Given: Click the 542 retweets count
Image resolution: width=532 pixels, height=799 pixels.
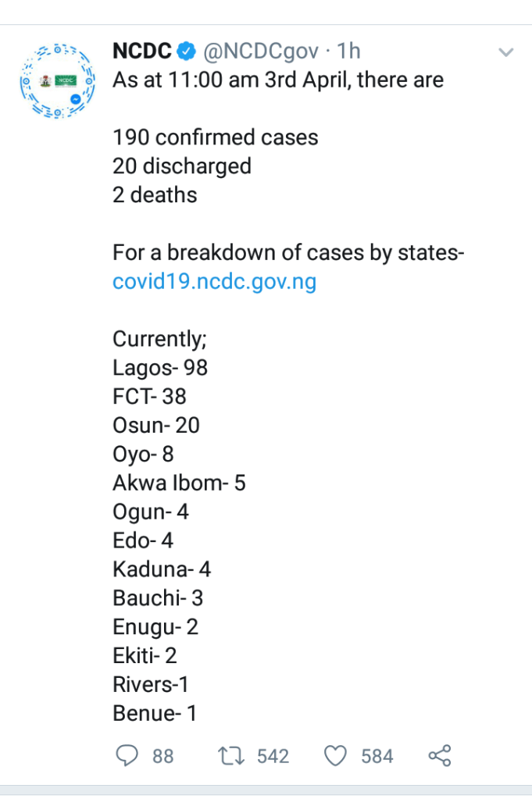Looking at the screenshot, I should click(273, 756).
